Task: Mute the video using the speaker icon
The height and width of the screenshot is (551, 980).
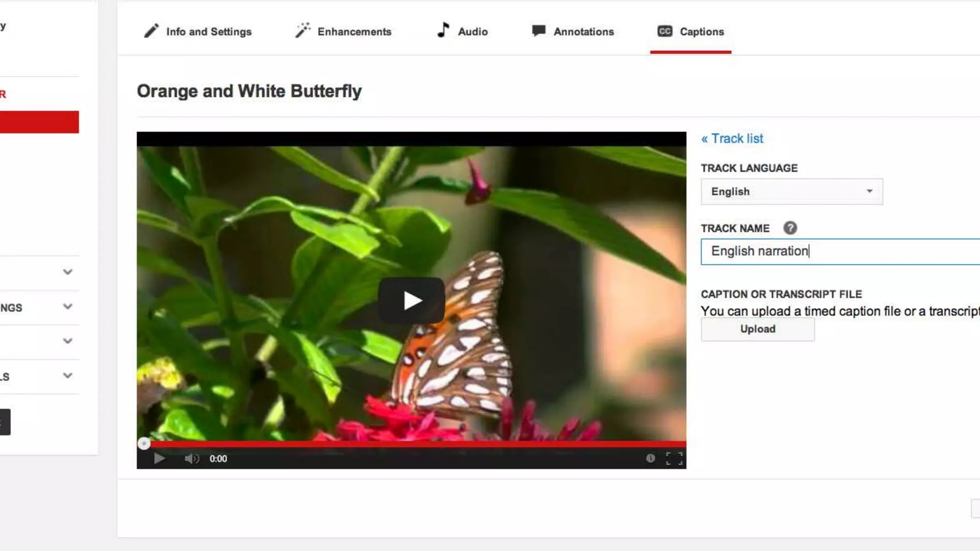Action: [191, 459]
